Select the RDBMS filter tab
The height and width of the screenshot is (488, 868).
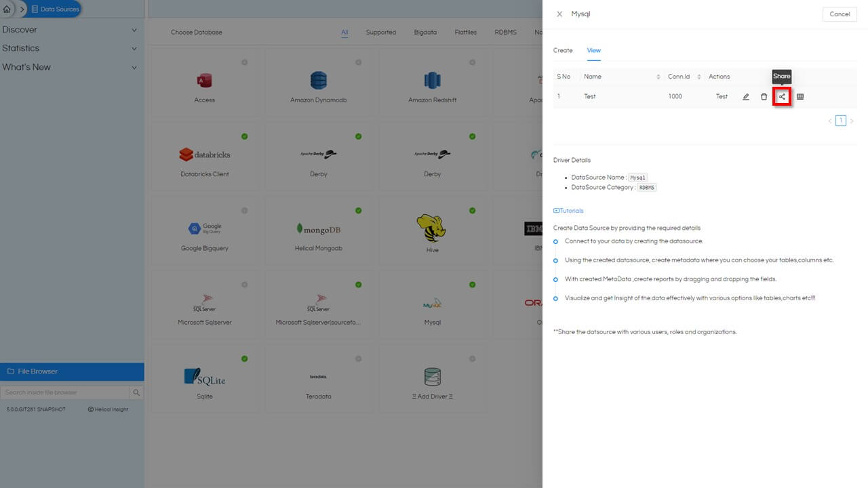(x=506, y=32)
